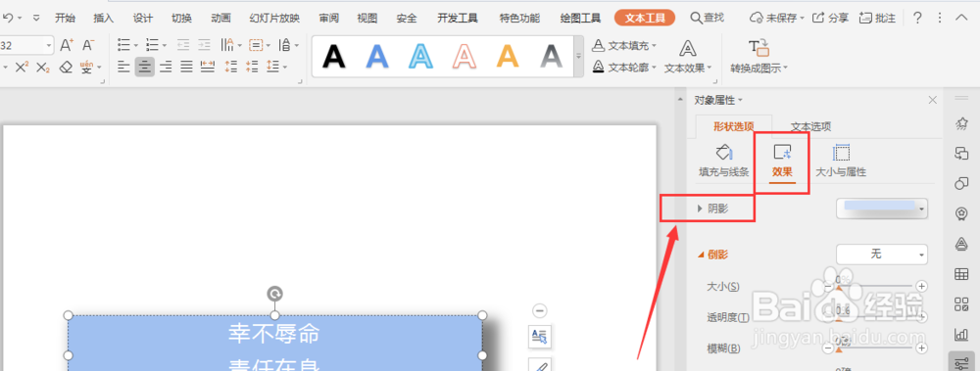Collapse the ribbon with the chevron
This screenshot has height=371, width=980.
pos(960,18)
